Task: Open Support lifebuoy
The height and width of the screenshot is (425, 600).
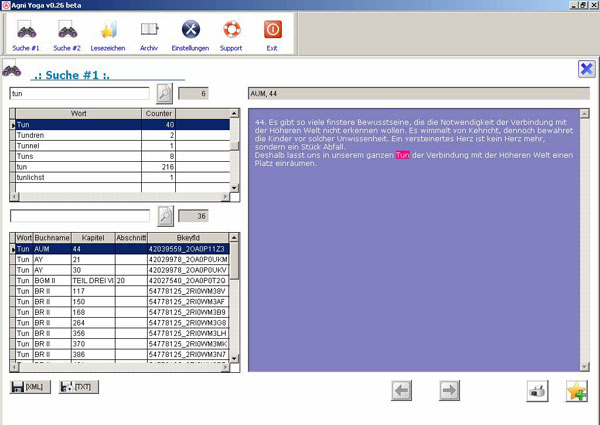Action: (x=231, y=36)
